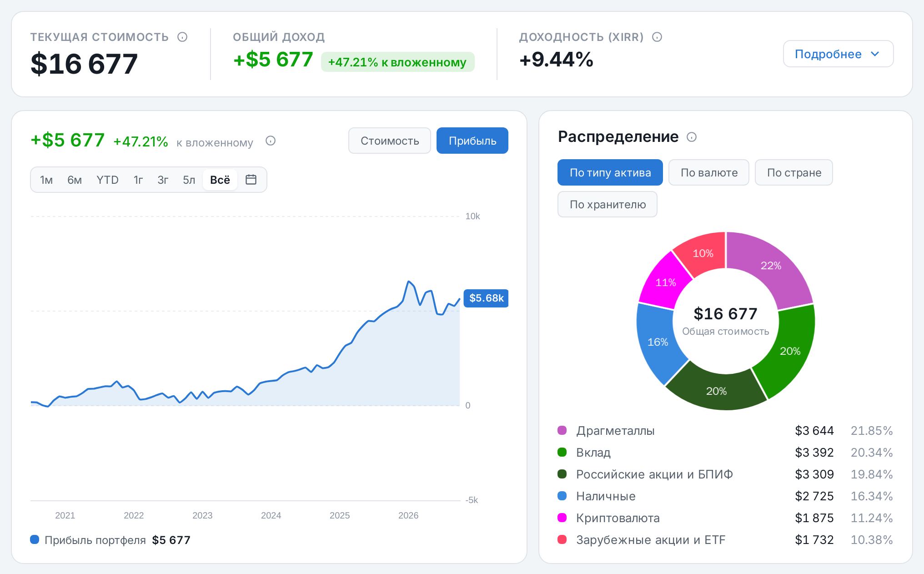Click the 11% magenta donut segment
Image resolution: width=924 pixels, height=574 pixels.
pyautogui.click(x=665, y=282)
